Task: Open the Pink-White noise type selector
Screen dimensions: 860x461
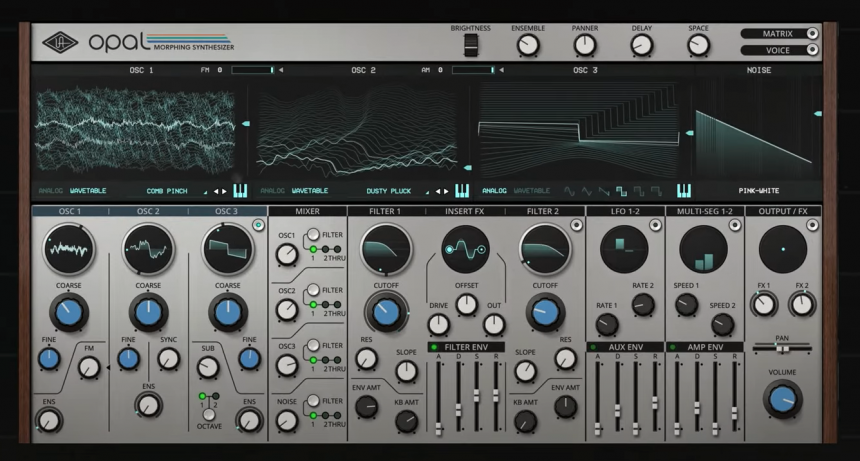Action: coord(759,191)
